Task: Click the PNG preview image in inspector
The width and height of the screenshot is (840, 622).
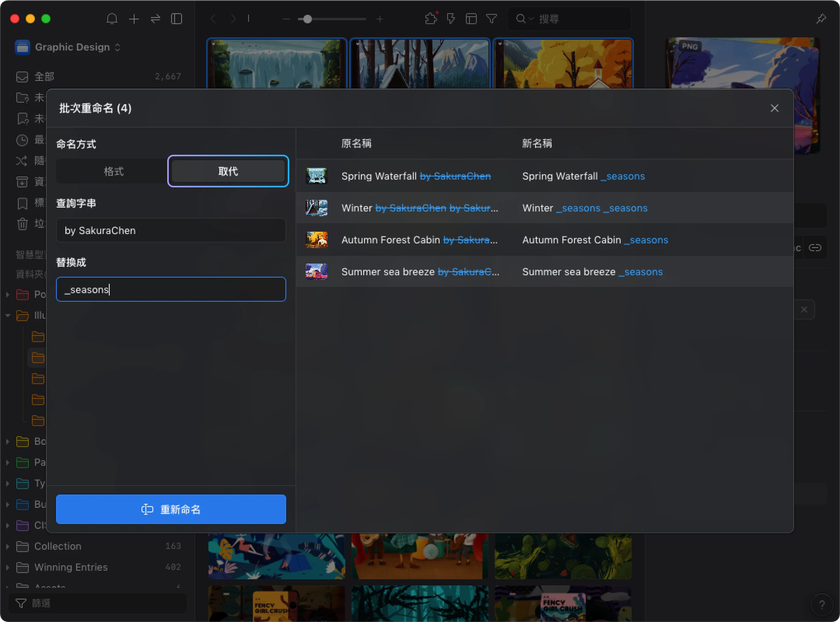Action: coord(743,64)
